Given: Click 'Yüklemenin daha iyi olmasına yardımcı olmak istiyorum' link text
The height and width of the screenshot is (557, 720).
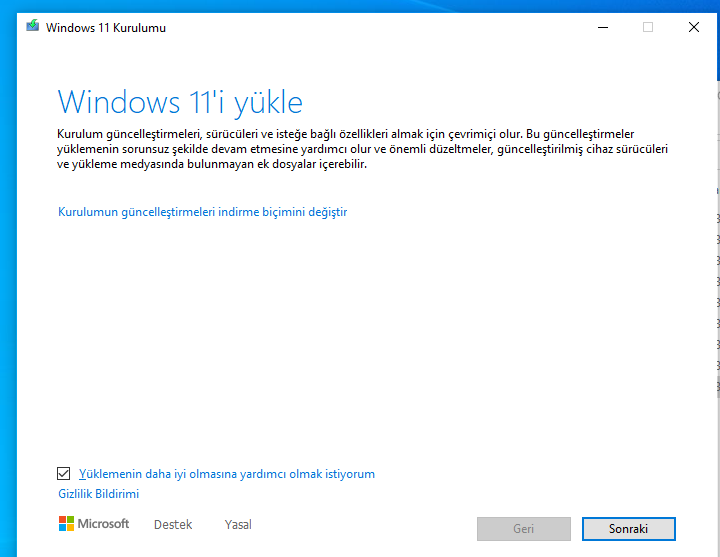Looking at the screenshot, I should 227,474.
